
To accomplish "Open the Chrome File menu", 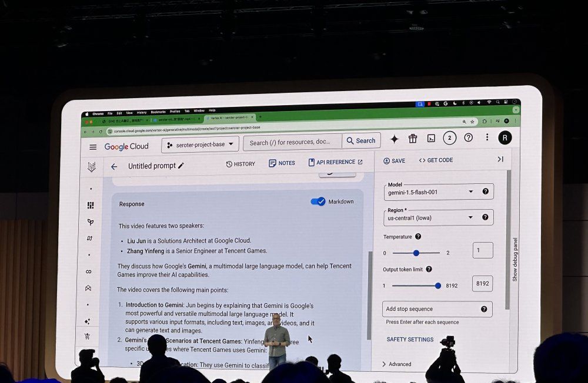I will [x=110, y=113].
